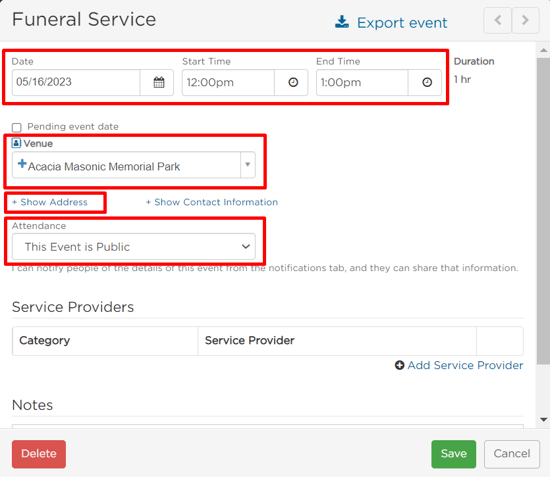Go to the previous event arrow
This screenshot has width=550, height=477.
[497, 20]
